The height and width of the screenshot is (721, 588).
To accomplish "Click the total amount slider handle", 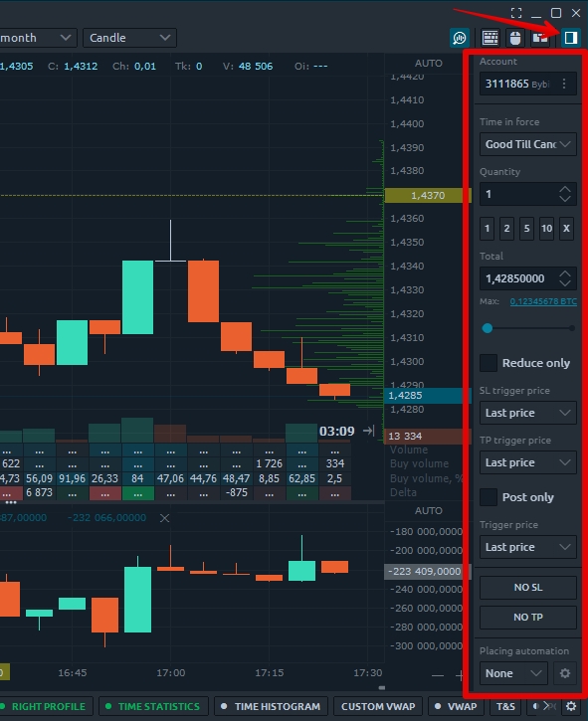I will [x=488, y=328].
